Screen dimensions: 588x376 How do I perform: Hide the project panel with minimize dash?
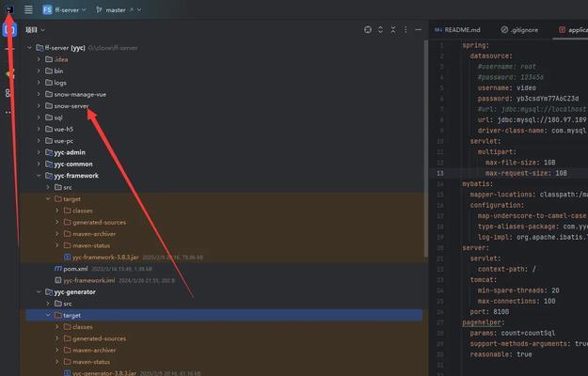[420, 30]
